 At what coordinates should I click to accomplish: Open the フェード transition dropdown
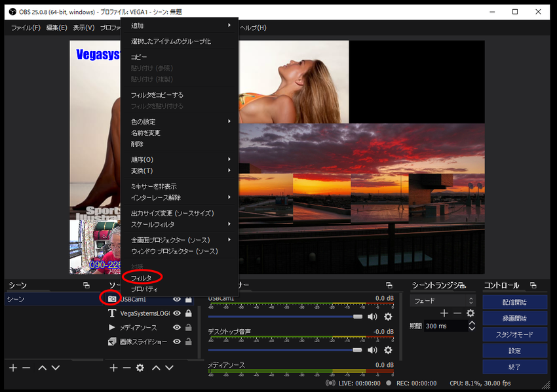click(x=443, y=301)
